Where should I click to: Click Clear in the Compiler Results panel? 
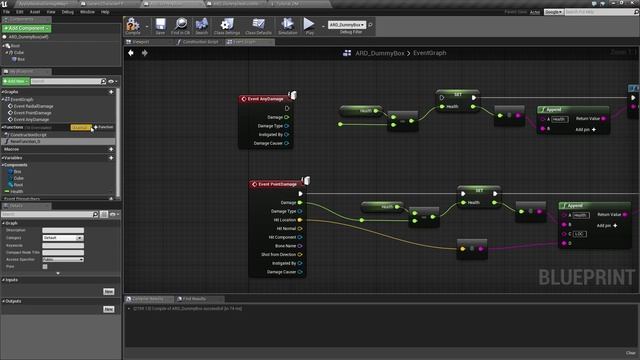pos(631,353)
